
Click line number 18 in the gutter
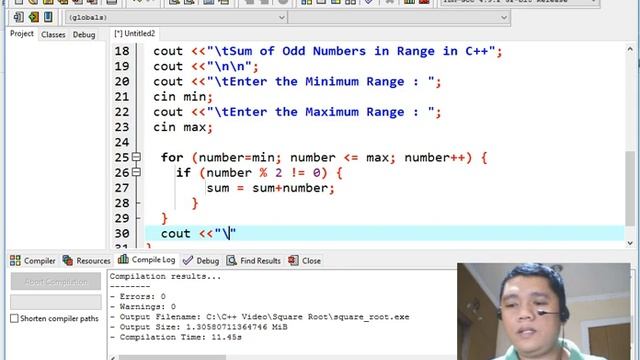122,51
